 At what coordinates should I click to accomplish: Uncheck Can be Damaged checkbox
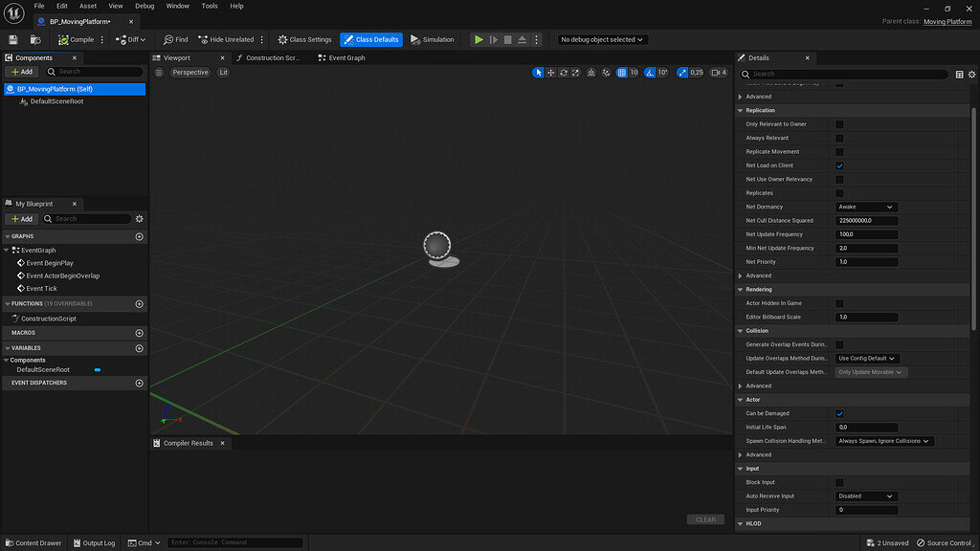click(839, 413)
